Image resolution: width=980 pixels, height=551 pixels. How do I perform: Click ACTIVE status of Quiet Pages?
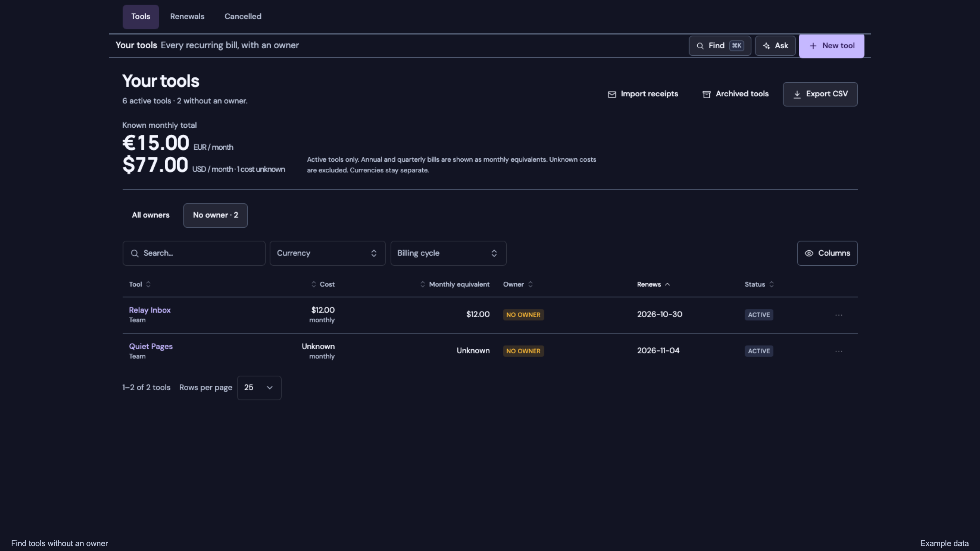coord(759,351)
